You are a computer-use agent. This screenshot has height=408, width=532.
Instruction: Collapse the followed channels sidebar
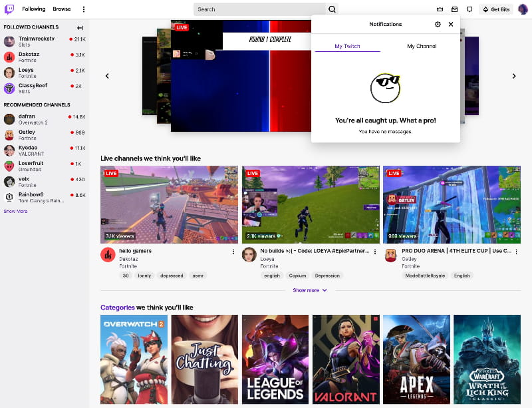tap(80, 27)
